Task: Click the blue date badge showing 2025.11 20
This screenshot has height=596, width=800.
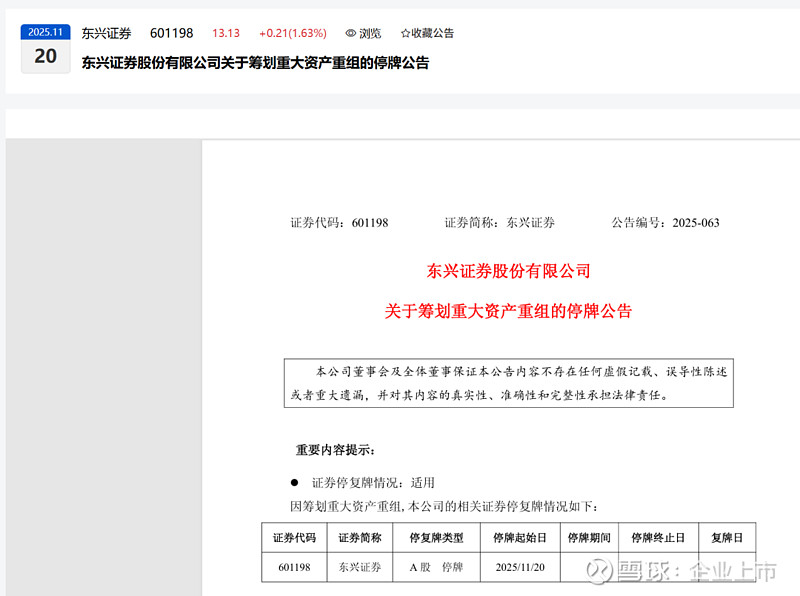Action: 45,44
